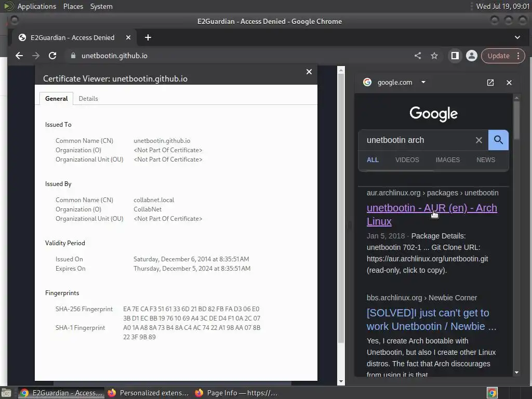Click the Issued On date, December 6, 2014

pyautogui.click(x=191, y=259)
